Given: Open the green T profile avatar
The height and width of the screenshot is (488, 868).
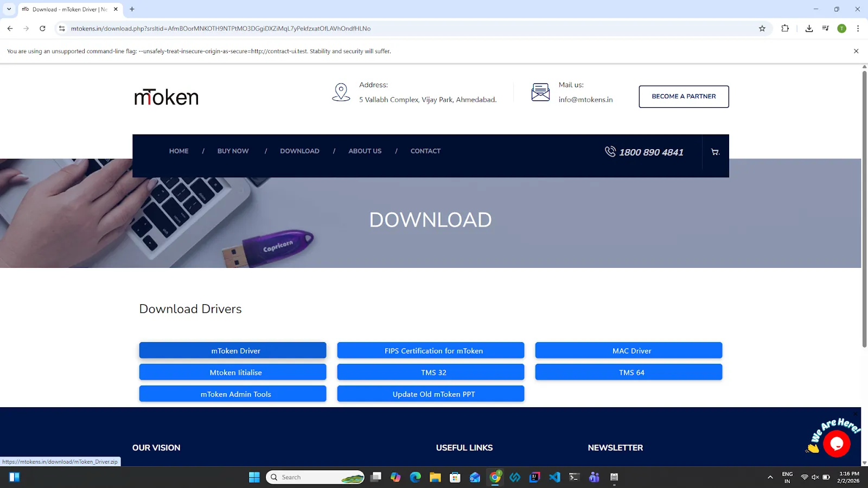Looking at the screenshot, I should pyautogui.click(x=841, y=29).
